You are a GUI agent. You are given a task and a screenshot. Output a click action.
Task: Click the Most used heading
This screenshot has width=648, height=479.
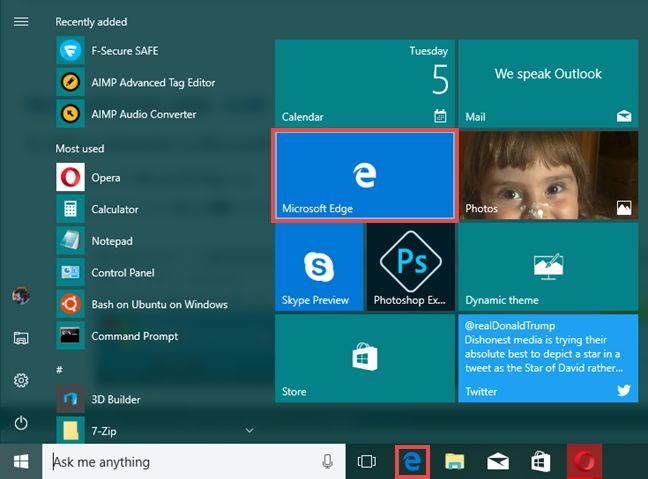(80, 148)
